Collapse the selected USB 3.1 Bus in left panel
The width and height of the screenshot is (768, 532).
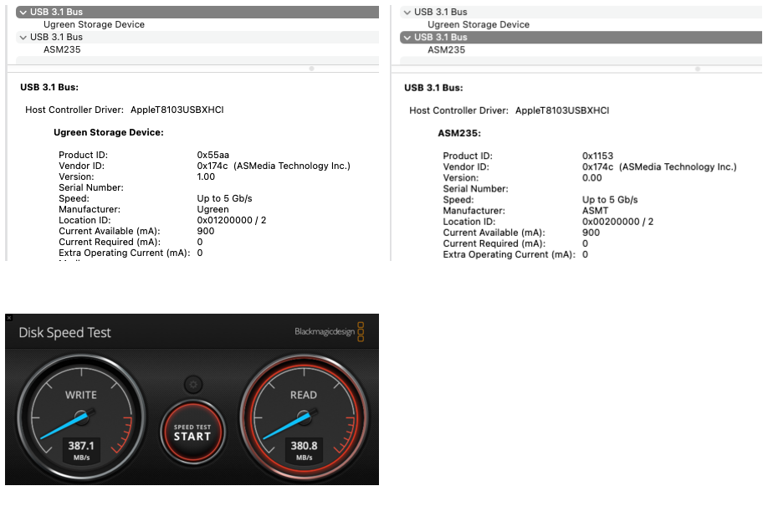[23, 13]
